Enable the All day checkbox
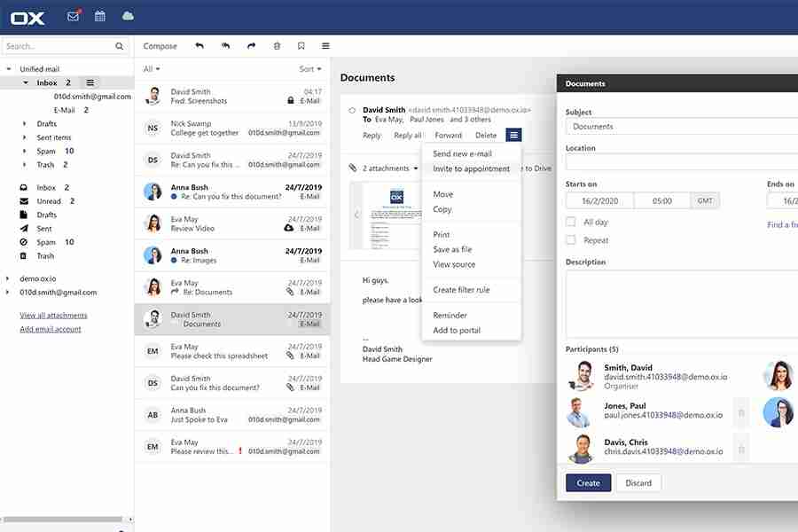Viewport: 798px width, 532px height. coord(571,223)
